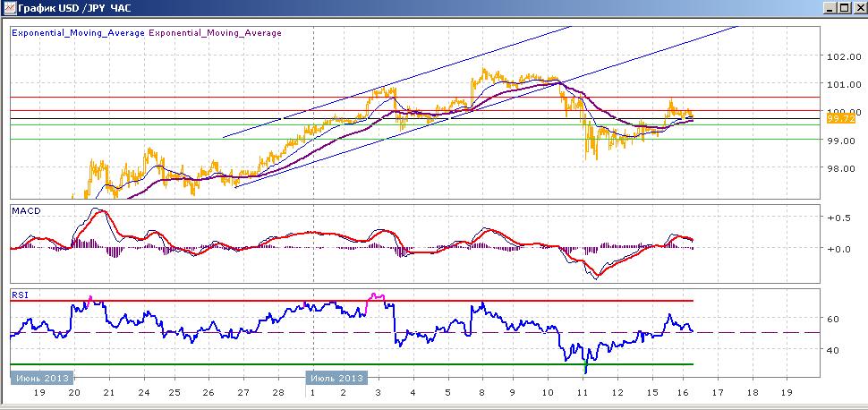
Task: Click the 'Июнь 2013' month marker
Action: [x=43, y=378]
